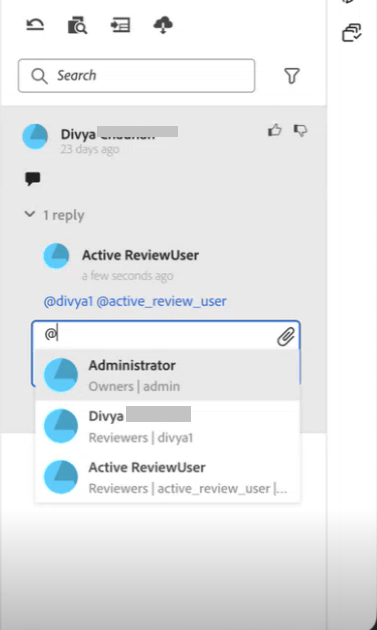Image resolution: width=377 pixels, height=630 pixels.
Task: Click the cloud upload icon
Action: (x=163, y=25)
